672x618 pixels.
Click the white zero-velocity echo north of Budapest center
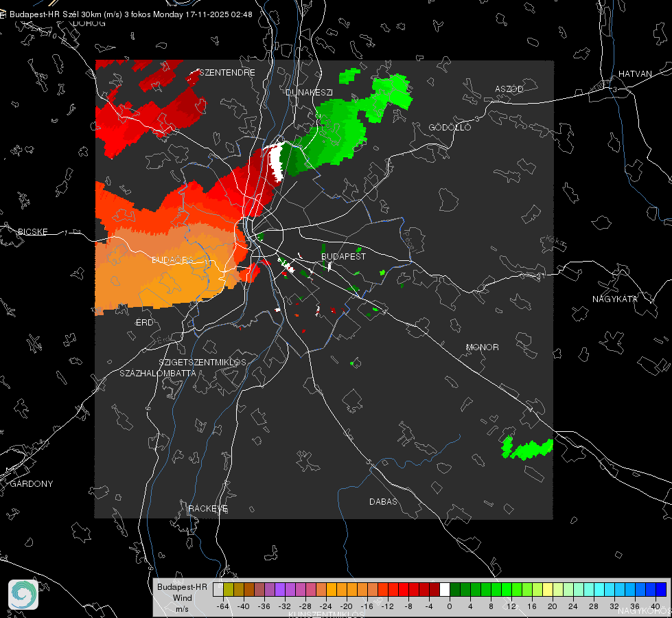(276, 161)
